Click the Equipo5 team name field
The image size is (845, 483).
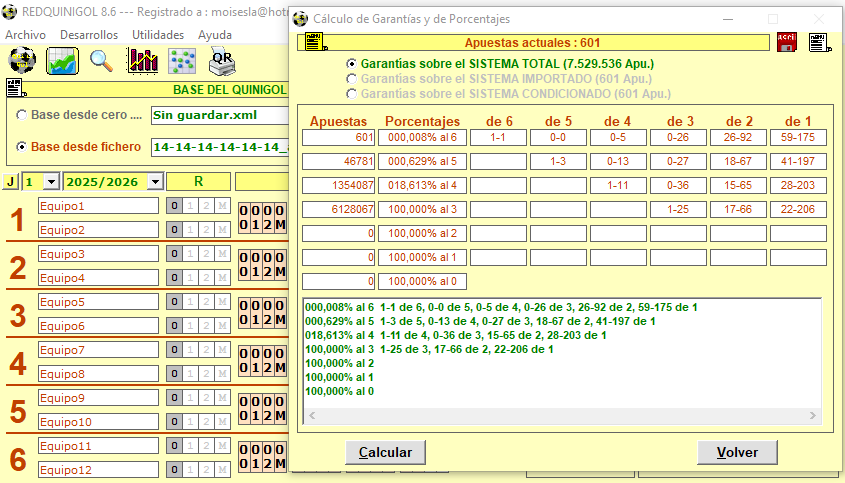[x=99, y=302]
